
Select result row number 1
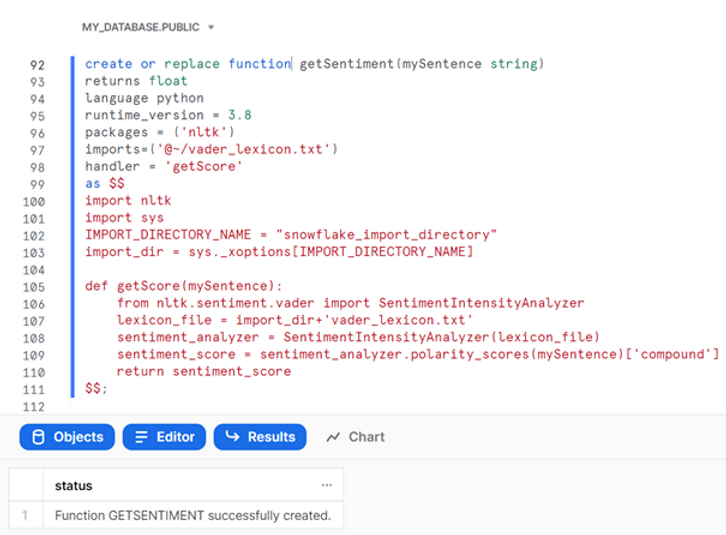click(x=25, y=516)
